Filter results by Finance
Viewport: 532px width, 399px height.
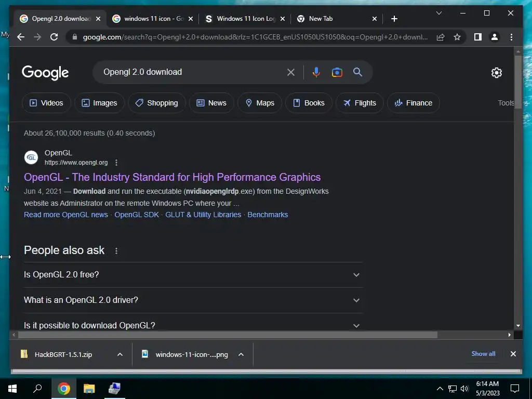(413, 103)
